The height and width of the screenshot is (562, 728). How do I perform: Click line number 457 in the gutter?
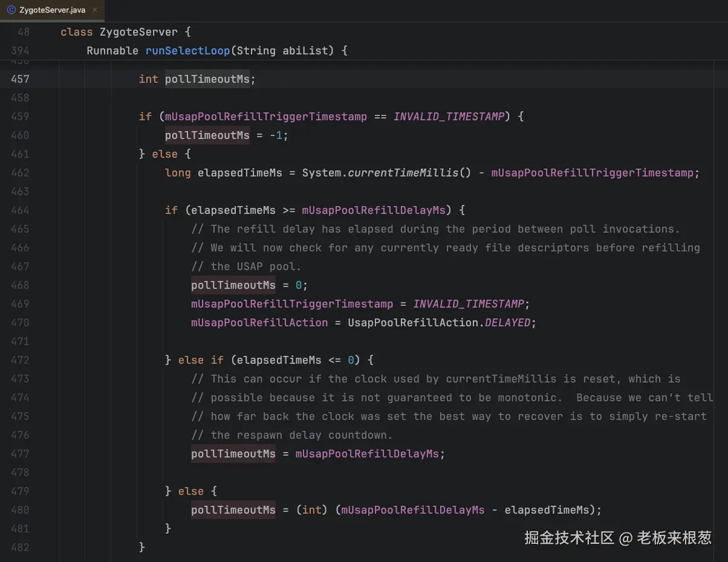[x=20, y=79]
